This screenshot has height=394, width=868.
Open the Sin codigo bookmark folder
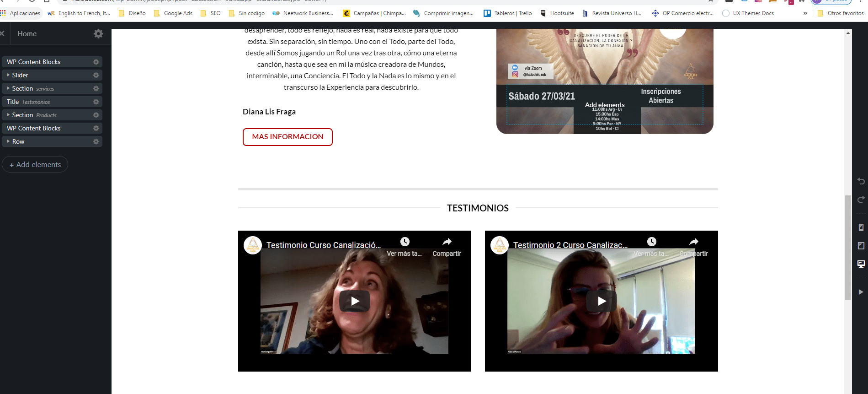click(x=247, y=13)
